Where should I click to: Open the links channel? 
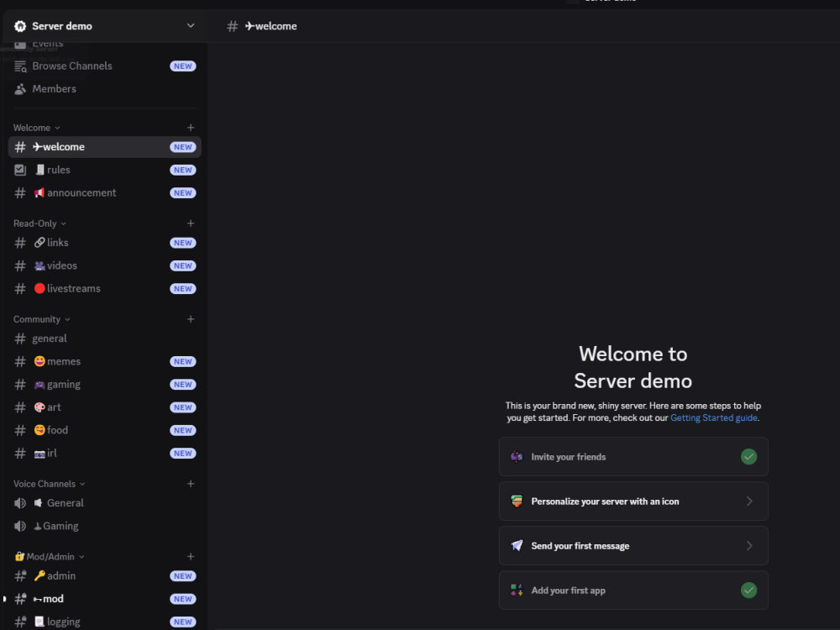click(104, 243)
